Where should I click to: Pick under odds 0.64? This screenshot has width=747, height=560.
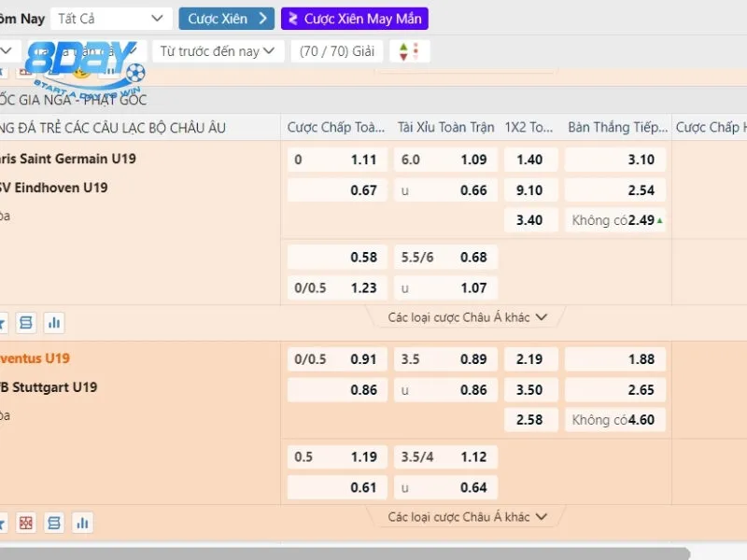(445, 487)
